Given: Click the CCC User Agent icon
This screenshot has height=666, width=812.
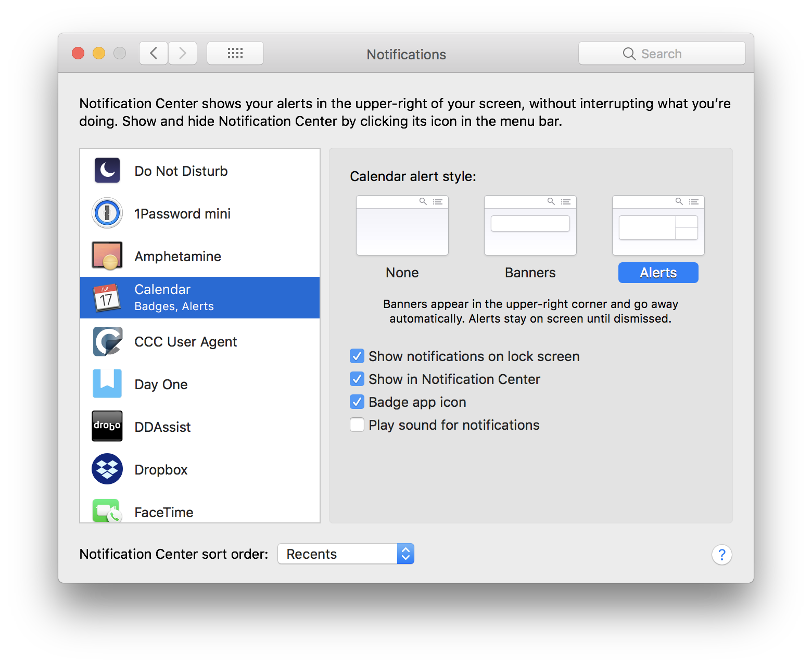Looking at the screenshot, I should pyautogui.click(x=107, y=341).
